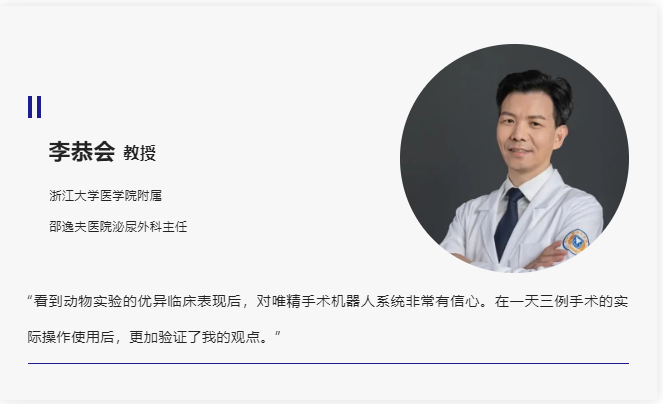The height and width of the screenshot is (404, 663).
Task: Click the hospital emblem badge on the sleeve
Action: (x=575, y=241)
